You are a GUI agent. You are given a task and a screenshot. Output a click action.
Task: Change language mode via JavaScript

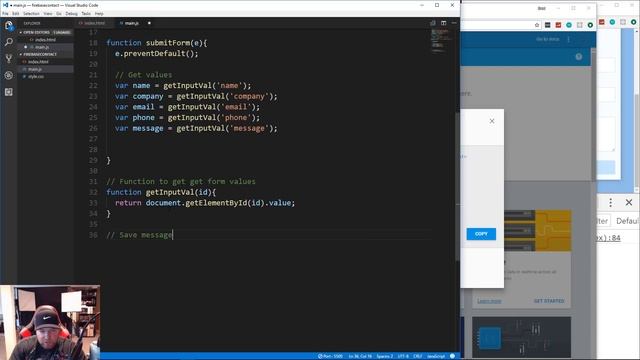436,356
